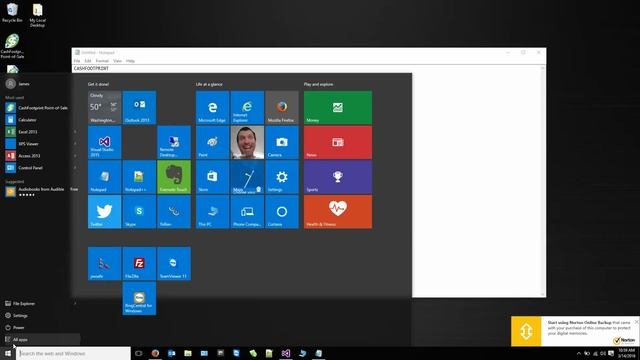Image resolution: width=640 pixels, height=360 pixels.
Task: Click the Windows Start button
Action: point(8,353)
